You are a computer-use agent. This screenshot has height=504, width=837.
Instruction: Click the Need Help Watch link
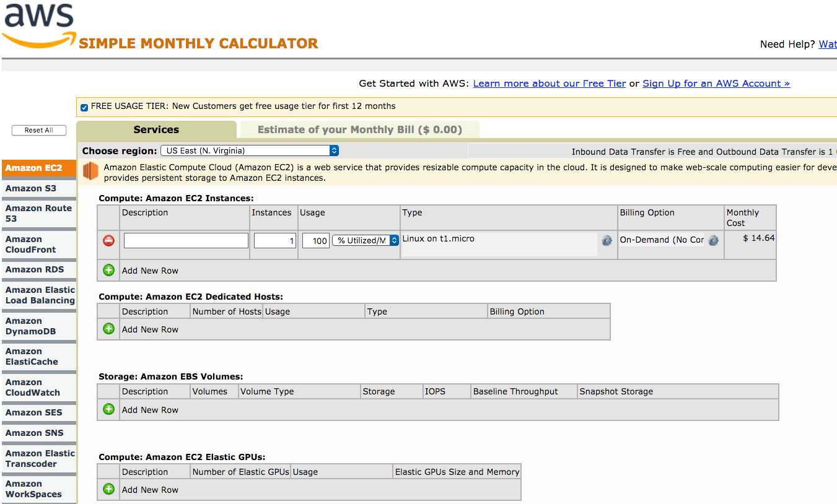pyautogui.click(x=828, y=44)
